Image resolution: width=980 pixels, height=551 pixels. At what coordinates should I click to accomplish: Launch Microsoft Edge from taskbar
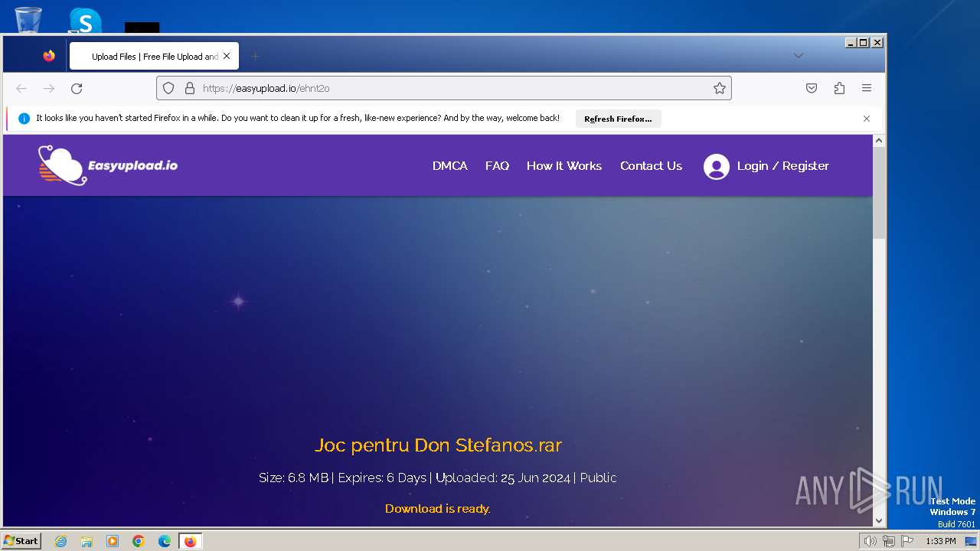(x=165, y=541)
